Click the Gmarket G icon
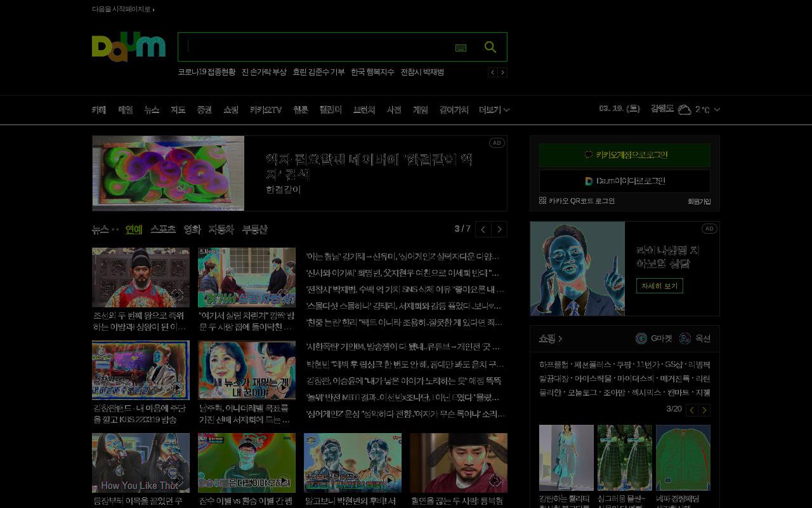This screenshot has height=508, width=812. [x=641, y=338]
